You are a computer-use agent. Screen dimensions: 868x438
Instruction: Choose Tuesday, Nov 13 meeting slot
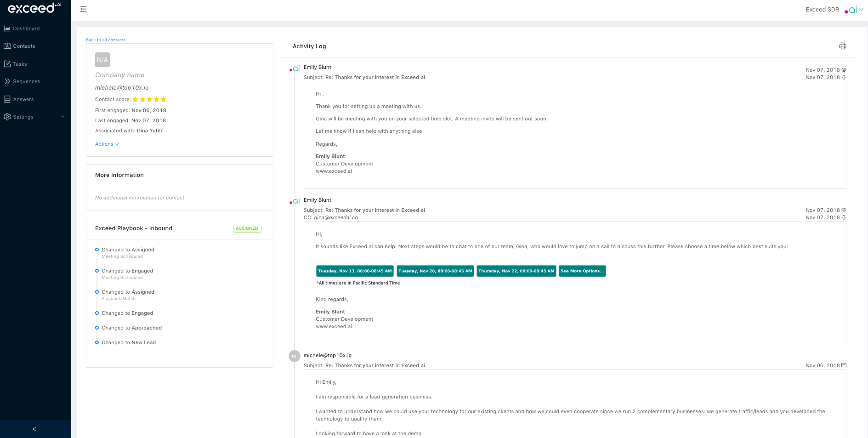[355, 271]
